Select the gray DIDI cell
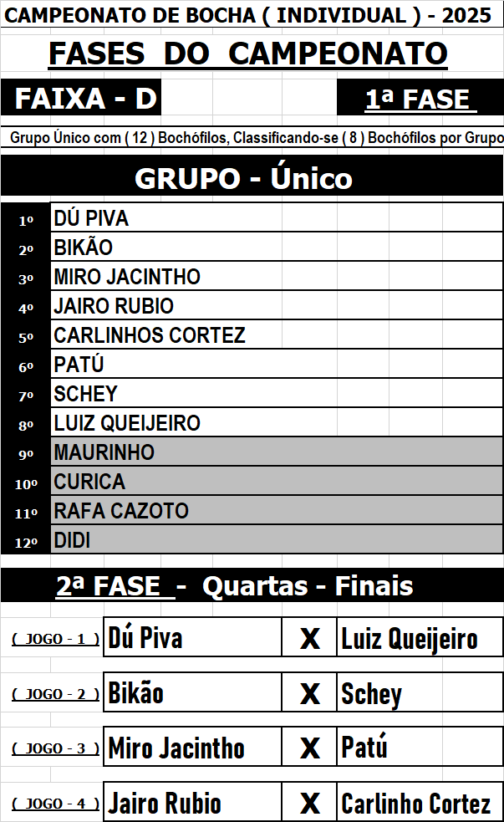Viewport: 504px width, 822px height. pyautogui.click(x=276, y=540)
